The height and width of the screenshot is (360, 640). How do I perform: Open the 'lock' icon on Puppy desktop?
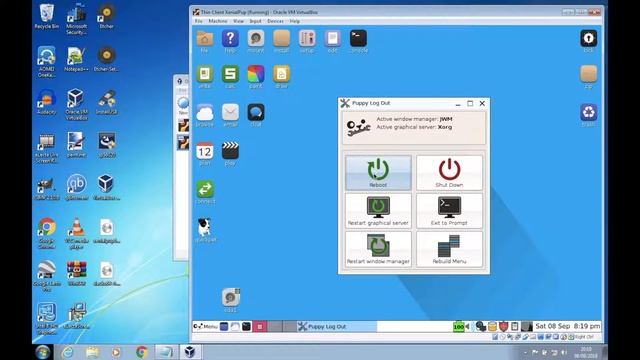[589, 41]
